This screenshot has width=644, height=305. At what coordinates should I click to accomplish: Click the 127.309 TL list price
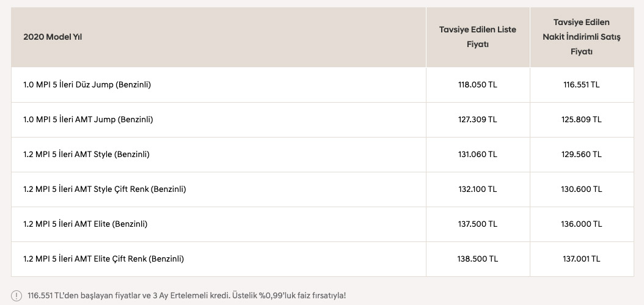(477, 120)
